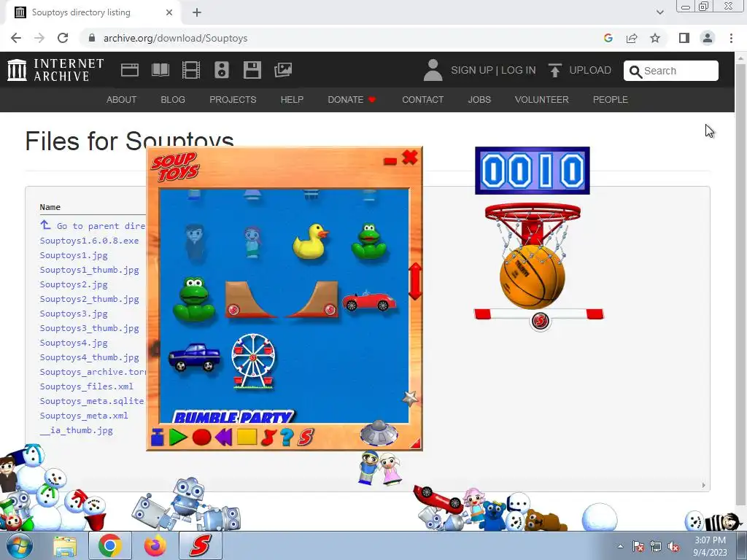
Task: Pick the large green frog toy
Action: pyautogui.click(x=194, y=300)
